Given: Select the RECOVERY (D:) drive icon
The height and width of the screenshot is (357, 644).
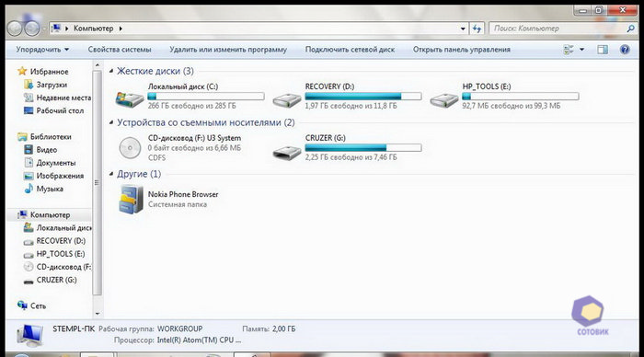Looking at the screenshot, I should (x=287, y=99).
